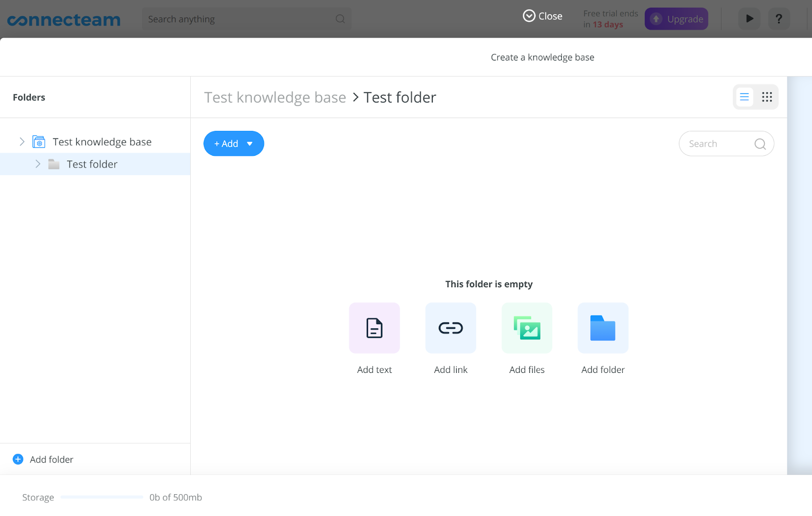Select Test folder in the folders tree
This screenshot has width=812, height=516.
(92, 164)
